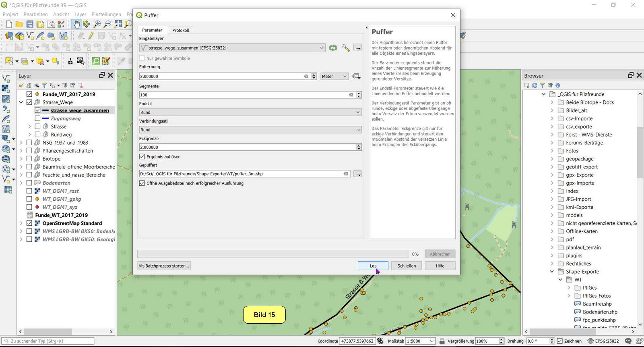Click 'Als Batchprozess starten...' button
Image resolution: width=644 pixels, height=347 pixels.
coord(164,266)
